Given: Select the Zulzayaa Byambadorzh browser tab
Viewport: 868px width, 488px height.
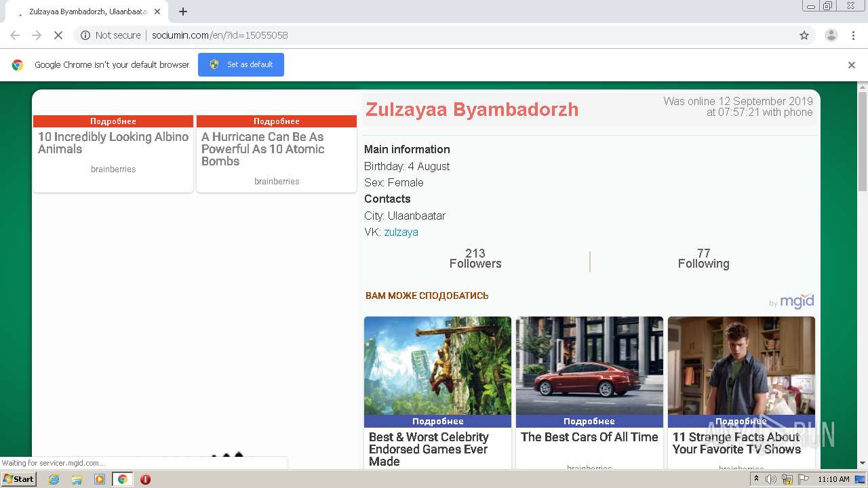Looking at the screenshot, I should pyautogui.click(x=87, y=12).
